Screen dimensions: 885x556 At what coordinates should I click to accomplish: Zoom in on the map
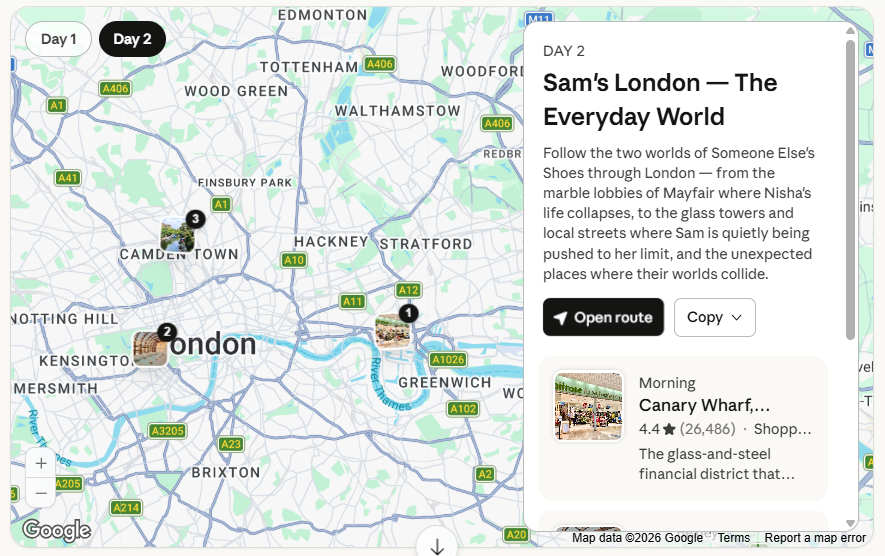click(41, 463)
